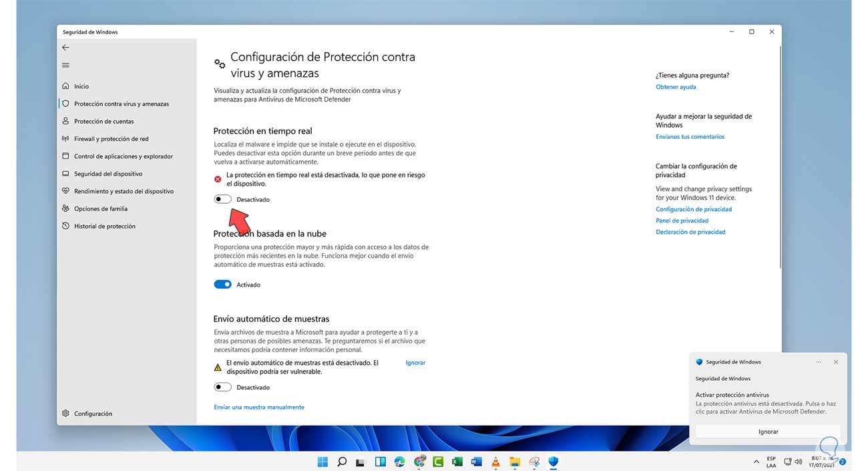Open notification options three-dot menu
Image resolution: width=868 pixels, height=471 pixels.
pyautogui.click(x=819, y=362)
